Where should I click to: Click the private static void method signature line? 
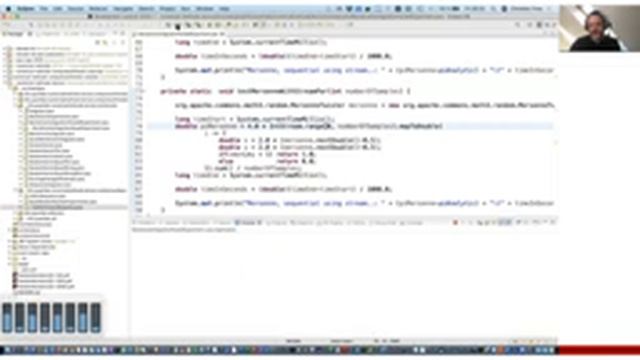tap(286, 91)
